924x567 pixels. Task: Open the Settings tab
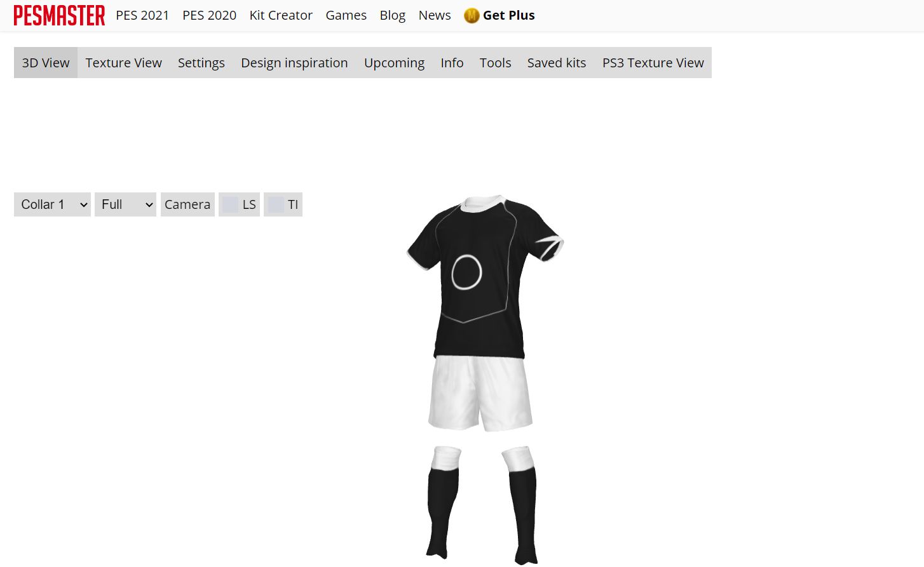click(x=201, y=63)
